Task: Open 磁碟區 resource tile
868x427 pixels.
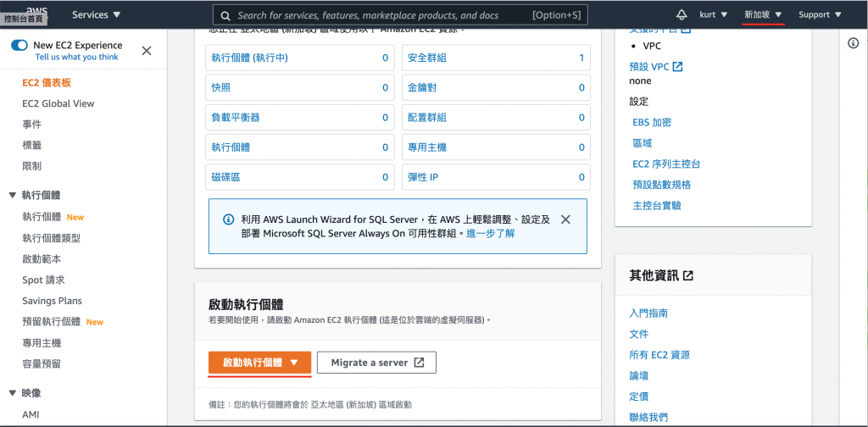Action: pyautogui.click(x=299, y=177)
